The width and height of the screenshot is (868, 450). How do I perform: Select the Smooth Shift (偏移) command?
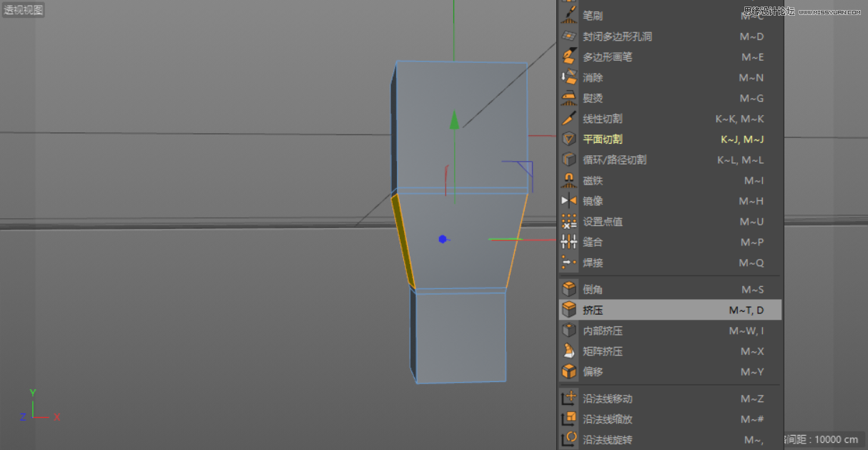593,371
